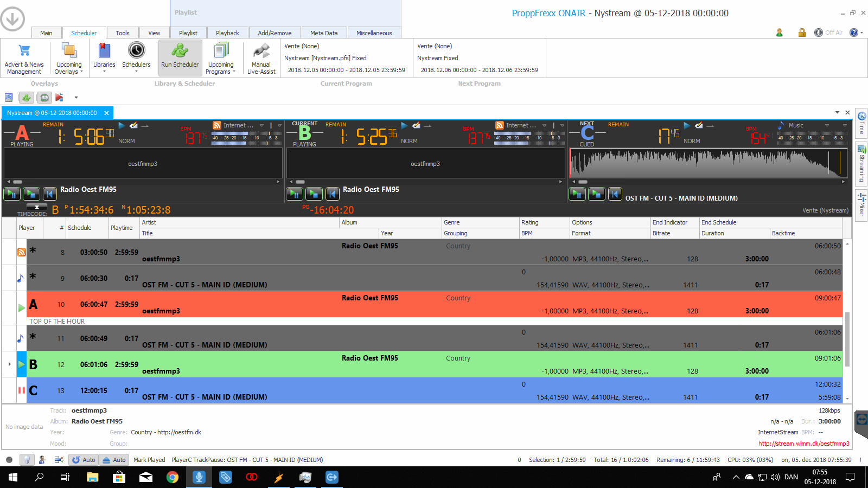Click the TIMECODE collapse arrow button
The width and height of the screenshot is (868, 488).
point(37,207)
